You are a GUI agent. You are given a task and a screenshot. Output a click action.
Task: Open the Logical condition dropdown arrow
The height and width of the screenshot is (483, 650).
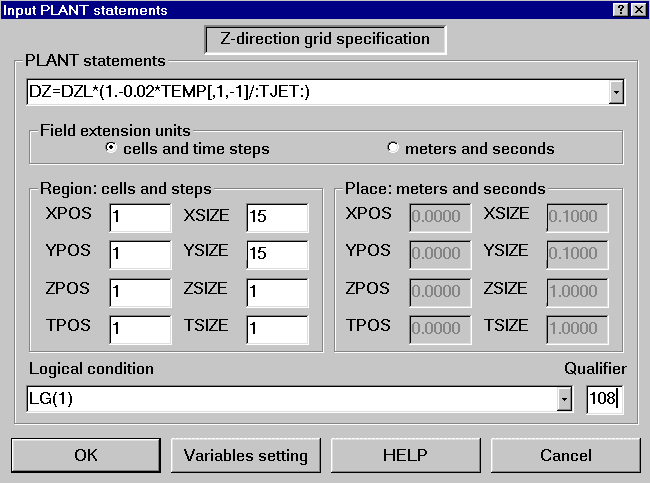[564, 400]
